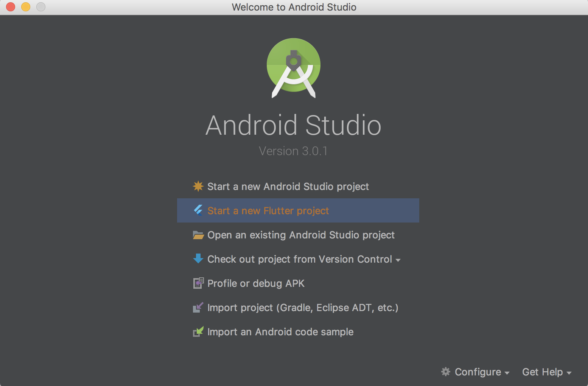Click the Import project arrow icon

click(x=198, y=307)
